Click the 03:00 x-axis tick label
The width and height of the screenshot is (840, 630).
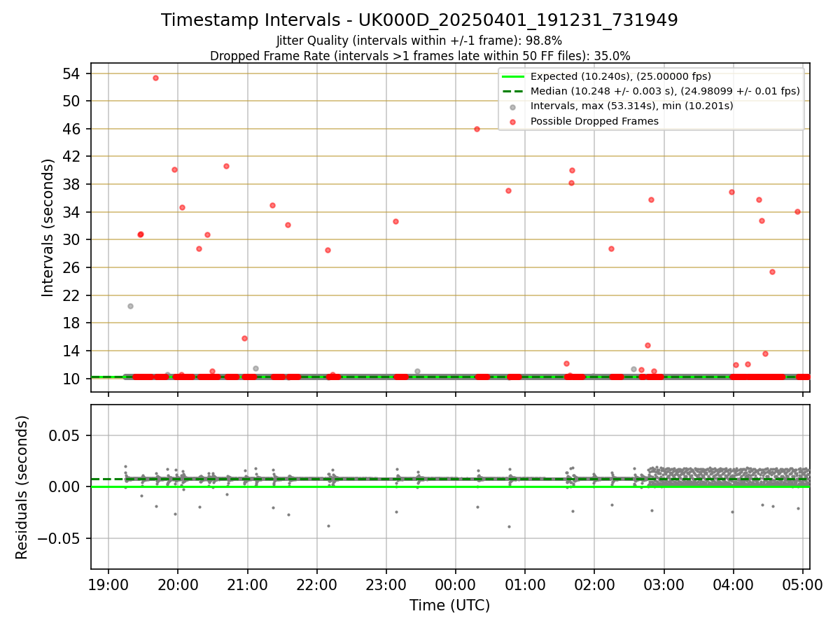[x=664, y=584]
